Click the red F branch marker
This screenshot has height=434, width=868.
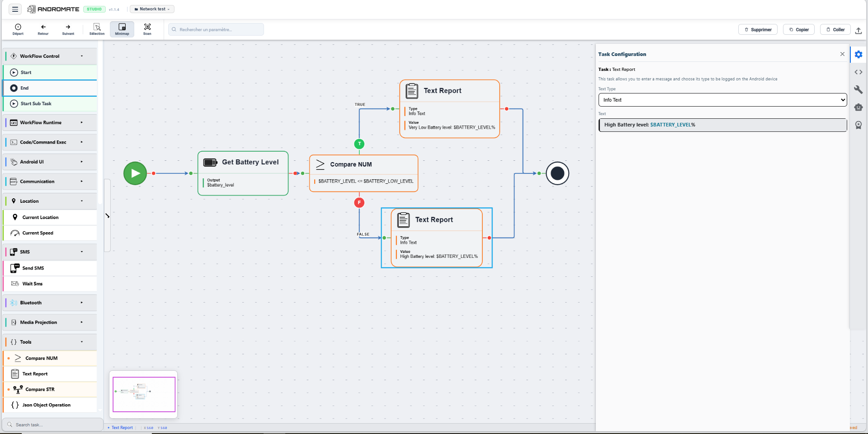pyautogui.click(x=359, y=202)
